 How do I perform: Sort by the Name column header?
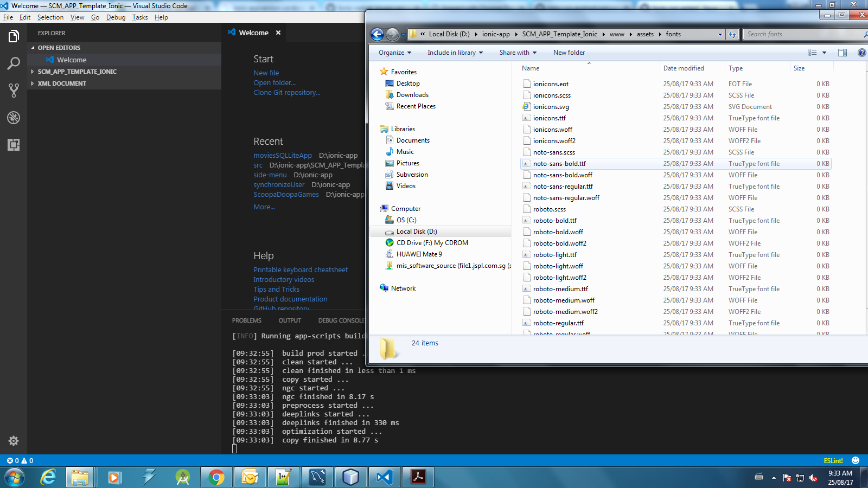531,68
